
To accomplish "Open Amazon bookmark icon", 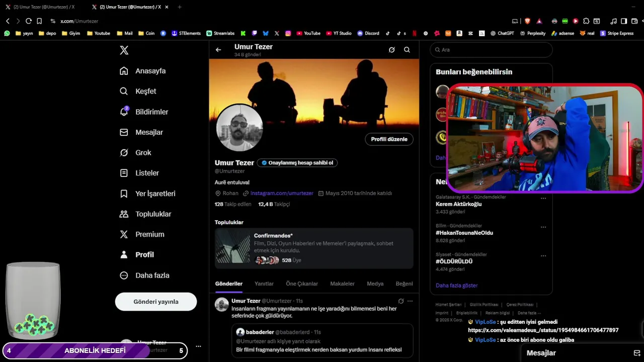I will coord(459,33).
